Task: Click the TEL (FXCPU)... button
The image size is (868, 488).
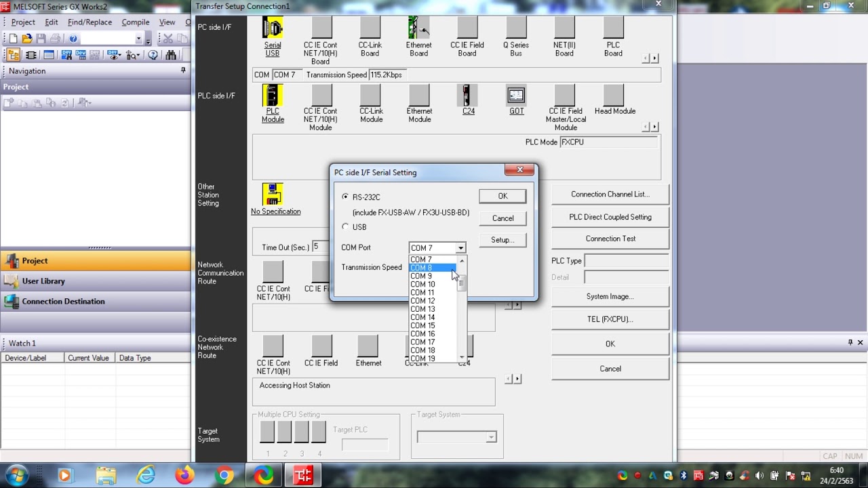Action: [x=610, y=319]
